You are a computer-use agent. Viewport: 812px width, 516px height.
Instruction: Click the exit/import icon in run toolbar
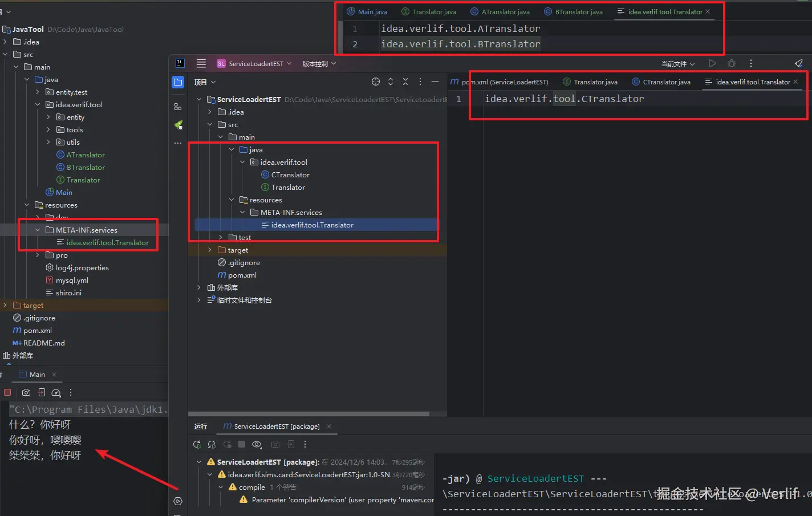[291, 444]
